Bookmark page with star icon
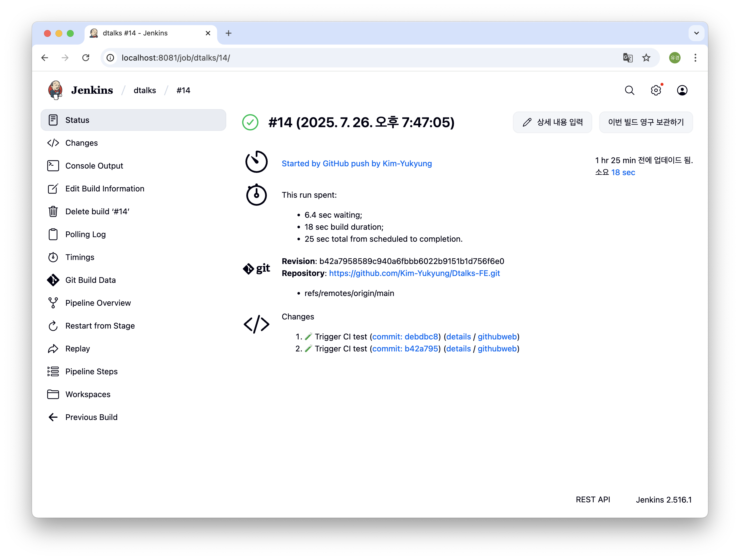740x560 pixels. (x=646, y=58)
